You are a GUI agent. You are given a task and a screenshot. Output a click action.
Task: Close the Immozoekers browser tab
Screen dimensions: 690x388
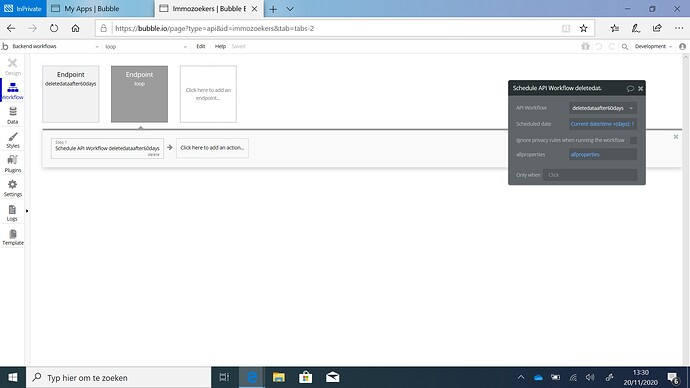click(x=254, y=9)
